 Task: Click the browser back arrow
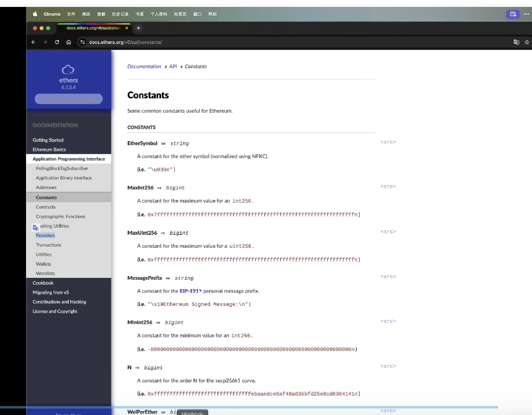(33, 42)
